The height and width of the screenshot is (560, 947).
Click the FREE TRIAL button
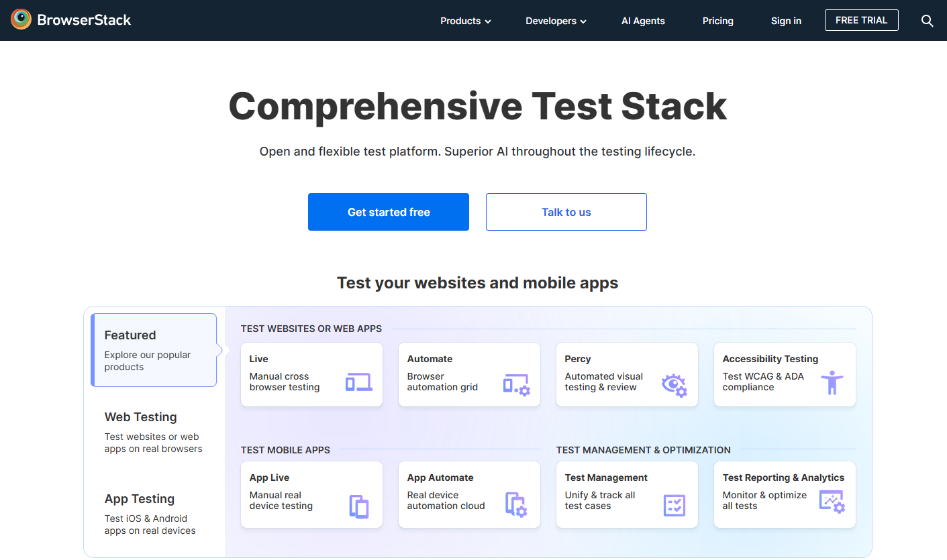862,20
